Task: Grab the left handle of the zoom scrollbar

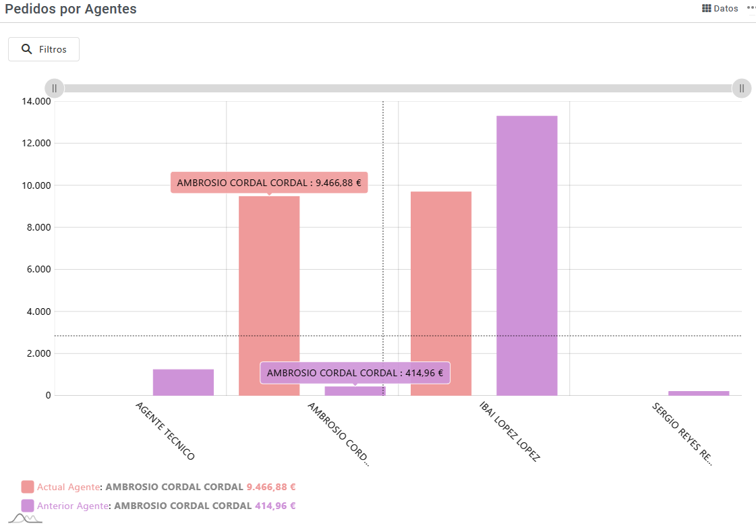Action: (x=55, y=88)
